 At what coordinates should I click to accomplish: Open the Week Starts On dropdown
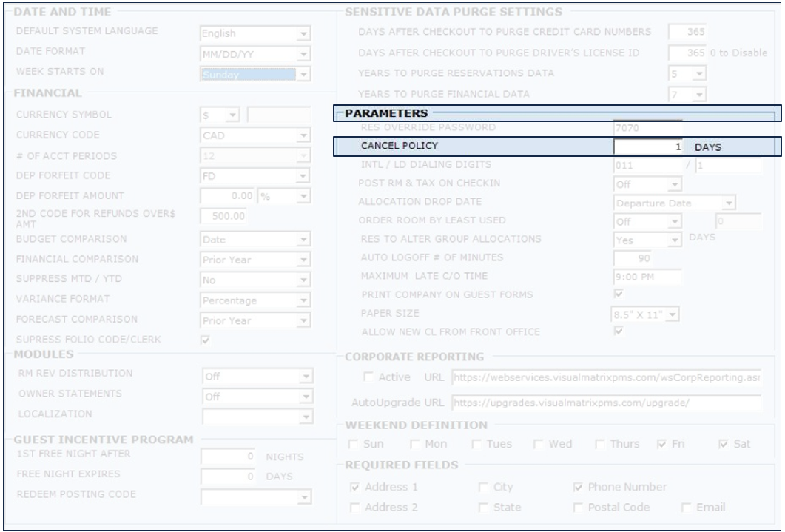[x=303, y=74]
